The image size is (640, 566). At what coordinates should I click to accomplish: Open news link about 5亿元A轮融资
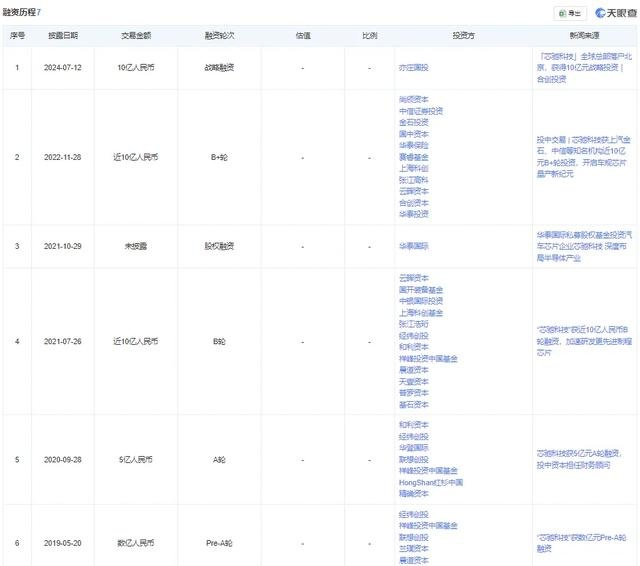(579, 459)
